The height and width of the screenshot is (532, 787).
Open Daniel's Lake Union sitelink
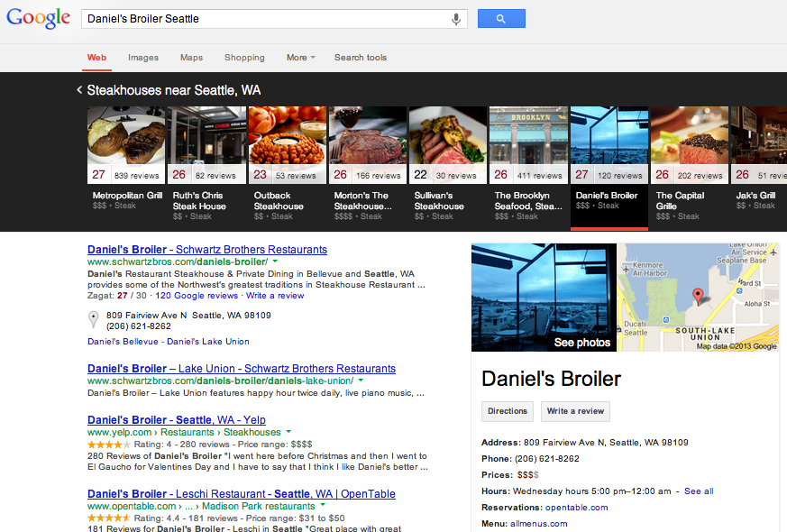[x=207, y=341]
